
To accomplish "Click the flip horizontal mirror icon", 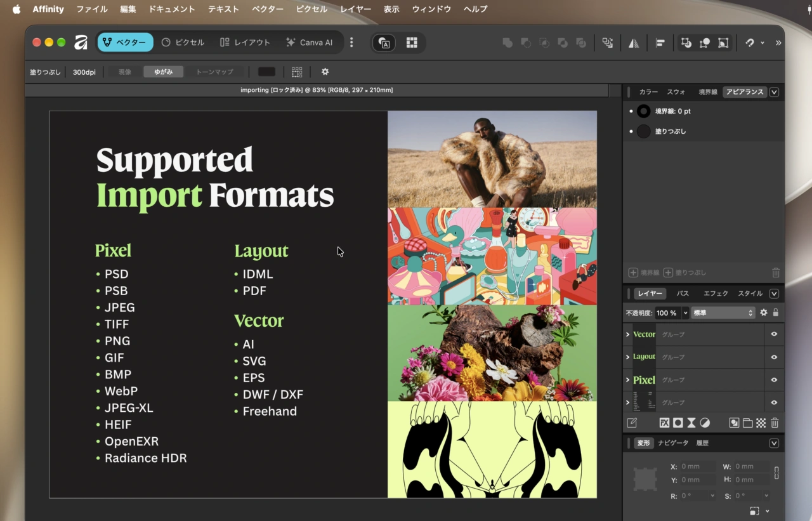I will 634,43.
